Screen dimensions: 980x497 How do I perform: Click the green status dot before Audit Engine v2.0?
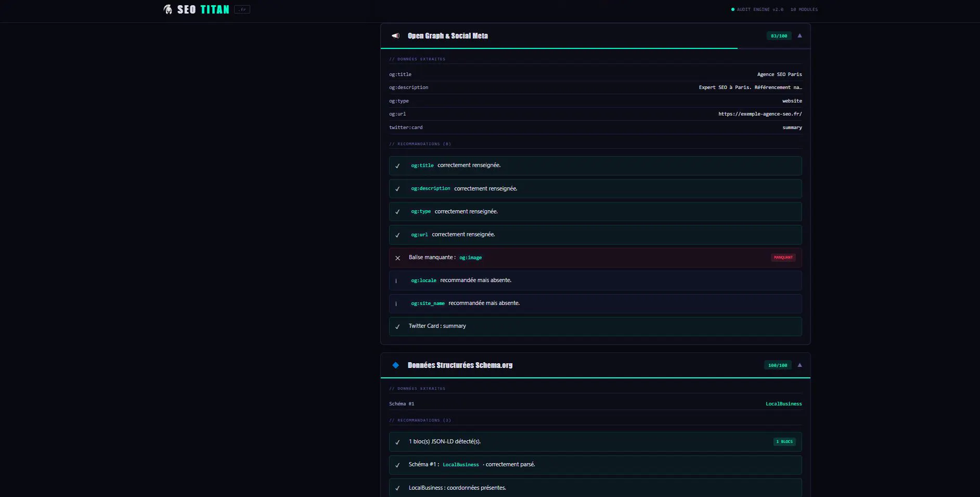733,9
